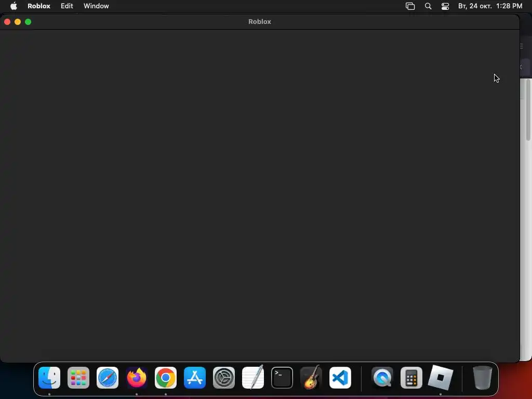Open the Roblox app menu
Viewport: 532px width, 399px height.
coord(38,6)
